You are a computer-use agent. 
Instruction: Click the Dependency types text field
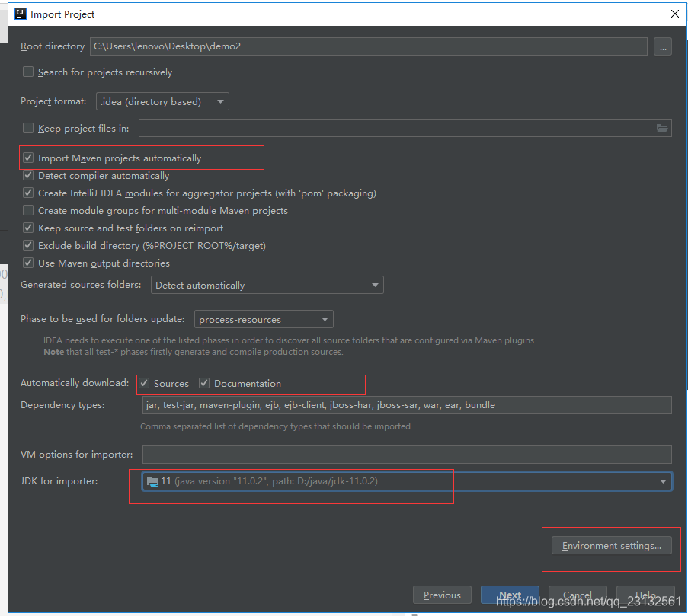pos(407,405)
